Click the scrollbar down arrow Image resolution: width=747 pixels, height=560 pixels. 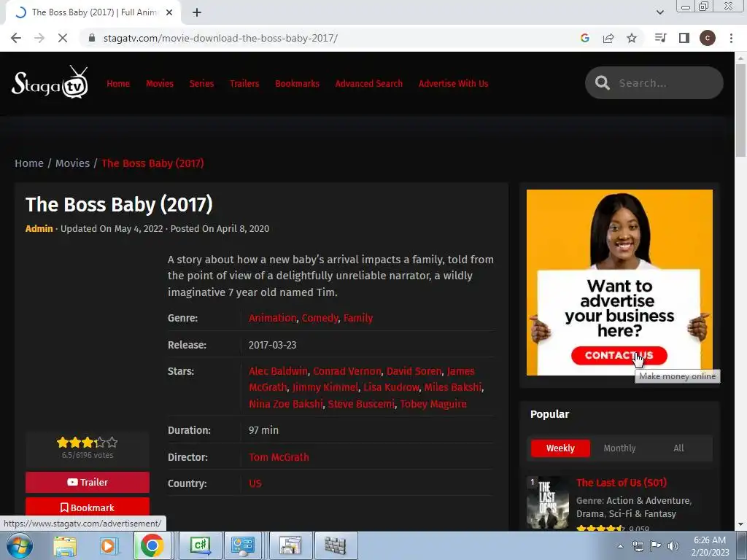click(x=740, y=525)
